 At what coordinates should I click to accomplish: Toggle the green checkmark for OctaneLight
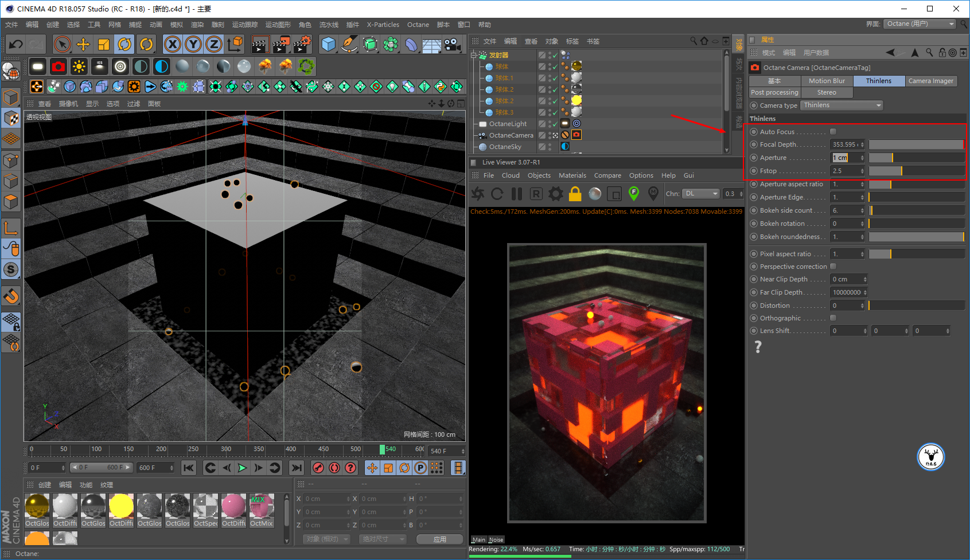pos(555,124)
